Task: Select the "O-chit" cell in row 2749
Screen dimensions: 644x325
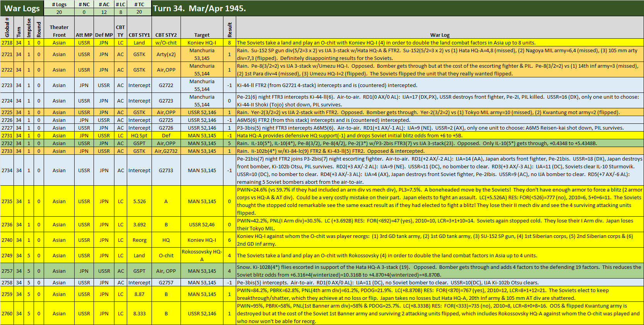Action: click(166, 255)
